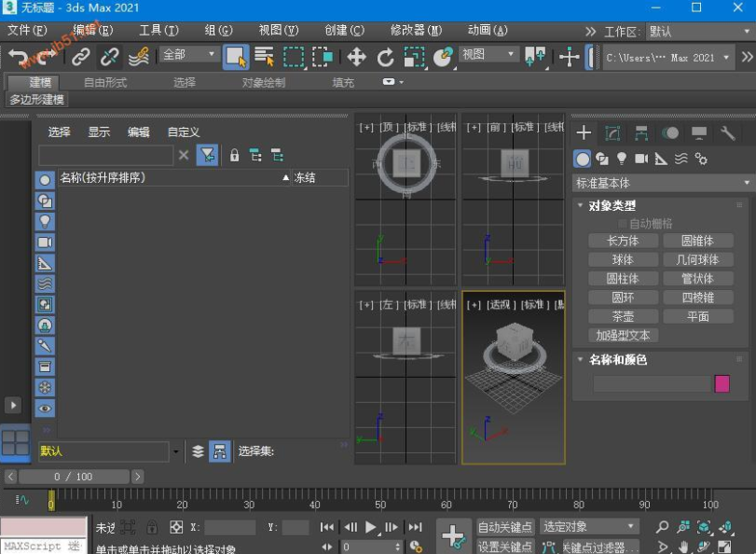Select the Scale tool
Viewport: 756px width, 554px height.
click(414, 58)
